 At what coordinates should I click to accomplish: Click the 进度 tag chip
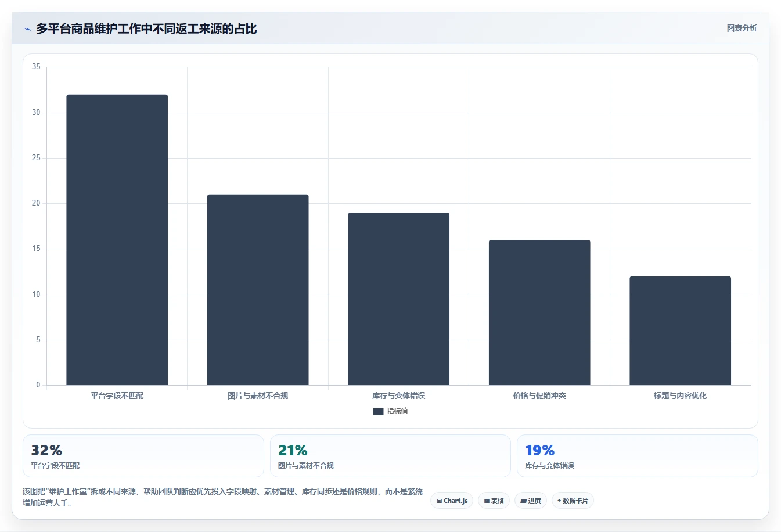pyautogui.click(x=531, y=501)
